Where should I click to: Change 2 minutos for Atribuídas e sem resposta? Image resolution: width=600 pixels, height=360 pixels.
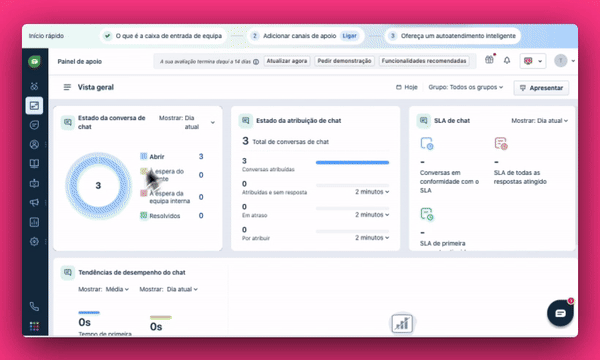(372, 192)
